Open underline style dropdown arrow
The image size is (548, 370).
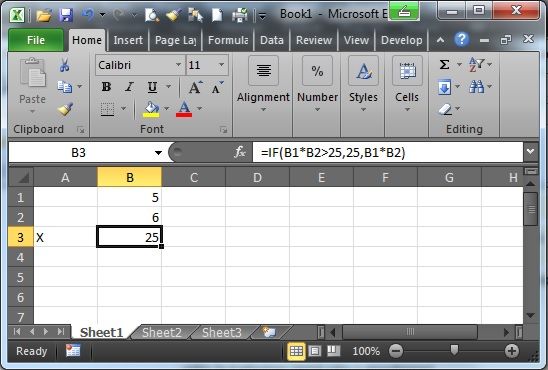click(x=168, y=87)
